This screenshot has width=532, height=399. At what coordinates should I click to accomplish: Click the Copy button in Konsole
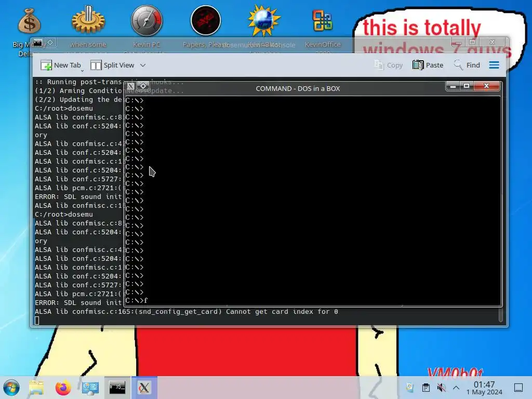pyautogui.click(x=388, y=65)
